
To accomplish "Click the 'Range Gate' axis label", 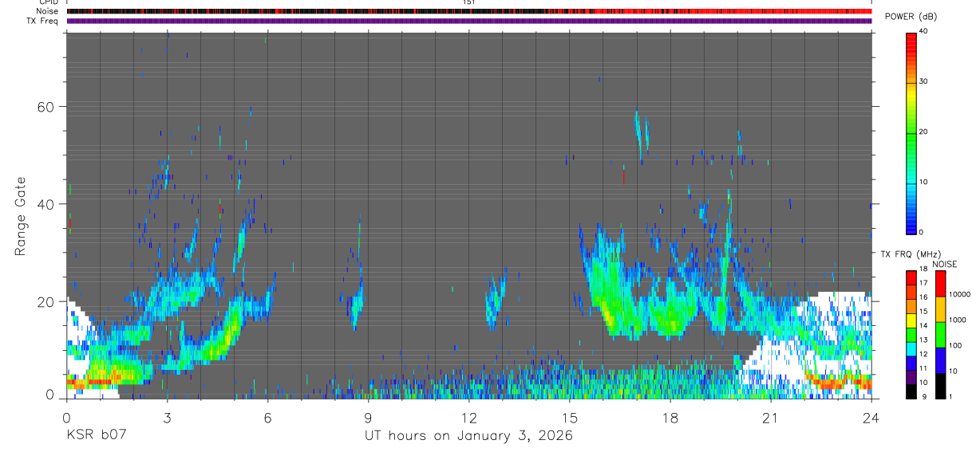I will pyautogui.click(x=22, y=216).
